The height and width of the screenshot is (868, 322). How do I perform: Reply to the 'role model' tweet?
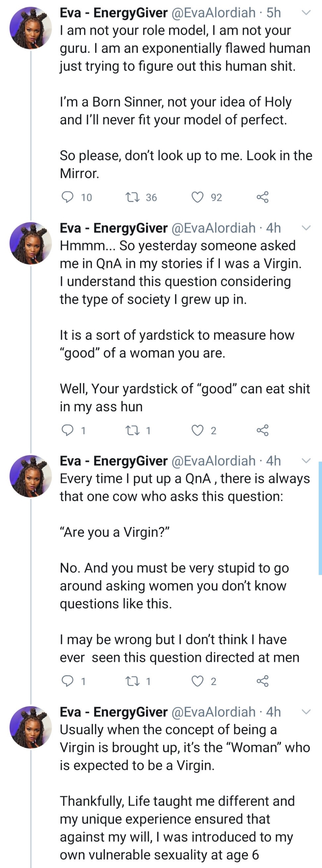67,197
